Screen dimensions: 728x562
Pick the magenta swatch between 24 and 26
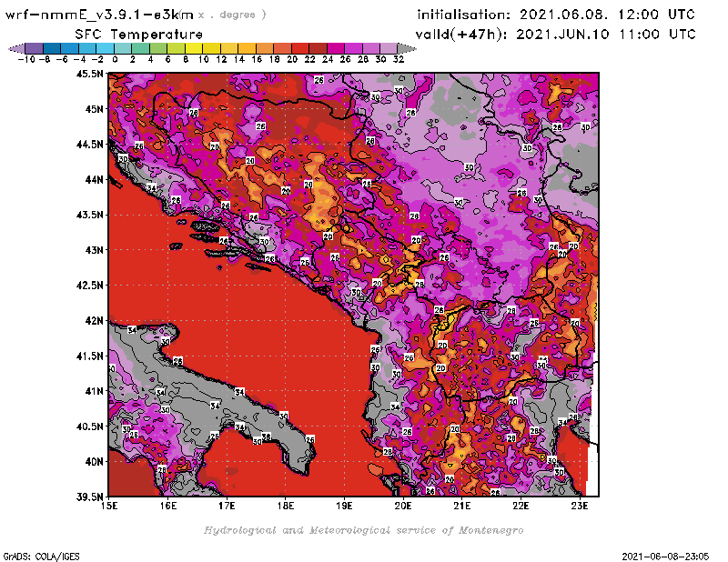pyautogui.click(x=336, y=48)
